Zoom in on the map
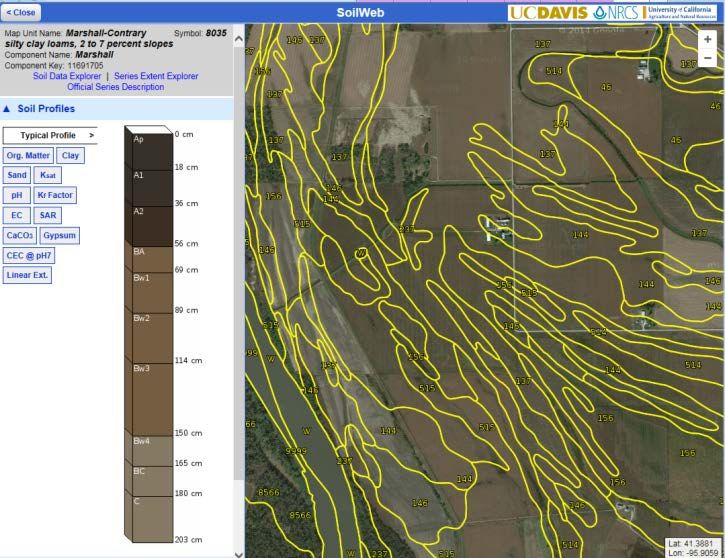Viewport: 725px width, 558px height. (707, 40)
